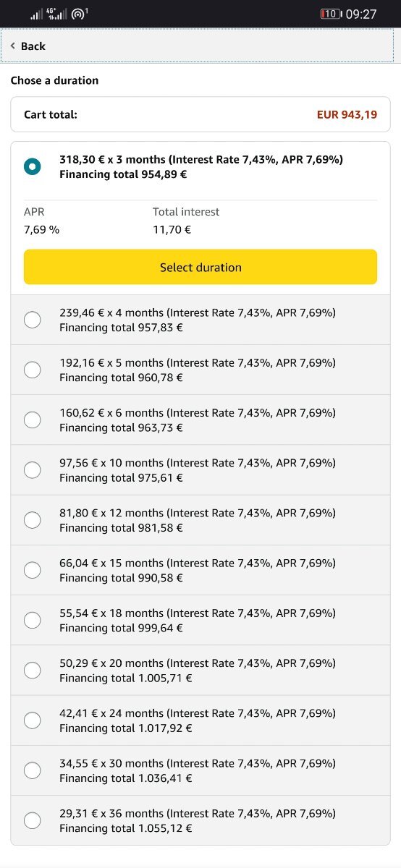Image resolution: width=401 pixels, height=868 pixels.
Task: Choose 81,80 € x 12 months radio
Action: [x=33, y=520]
